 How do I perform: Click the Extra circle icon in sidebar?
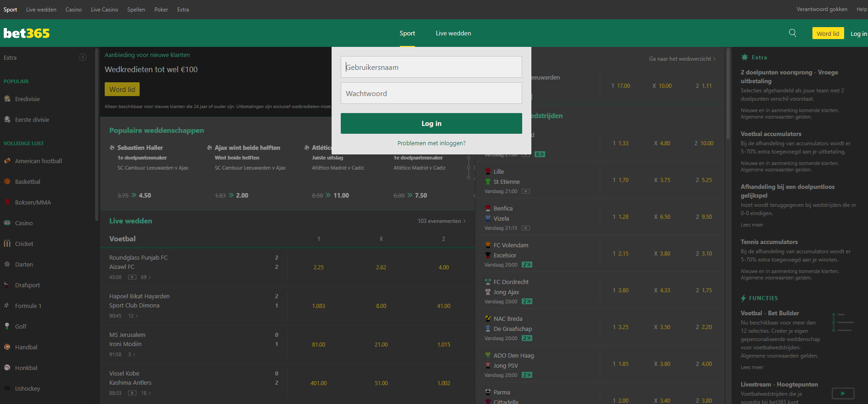coord(83,57)
